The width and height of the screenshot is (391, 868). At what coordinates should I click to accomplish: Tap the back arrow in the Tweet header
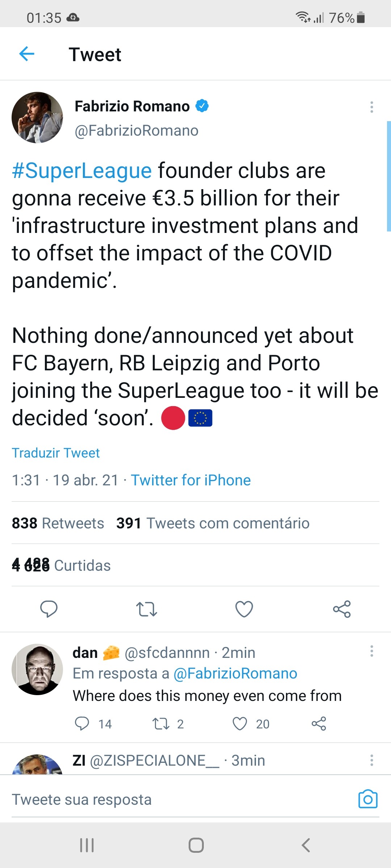click(x=27, y=54)
